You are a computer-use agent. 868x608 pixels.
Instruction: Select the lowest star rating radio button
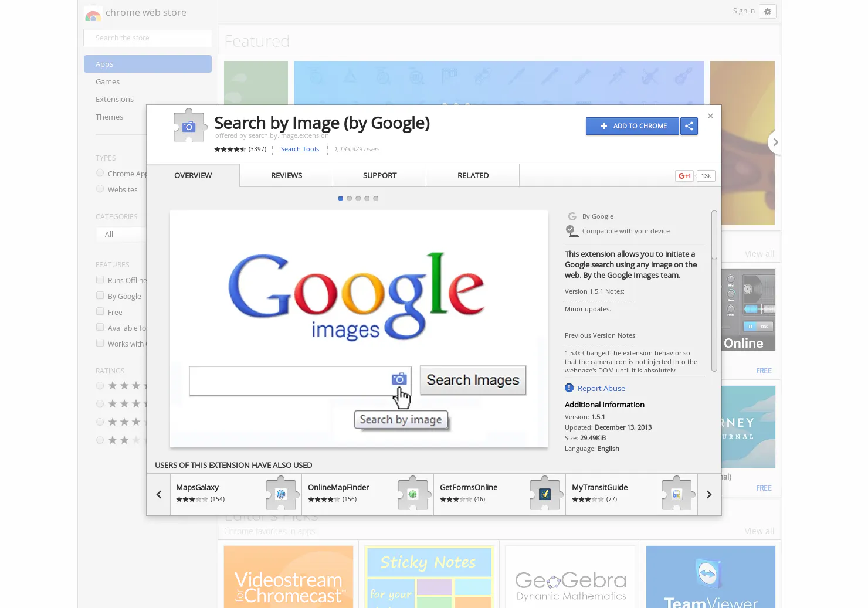pyautogui.click(x=100, y=440)
